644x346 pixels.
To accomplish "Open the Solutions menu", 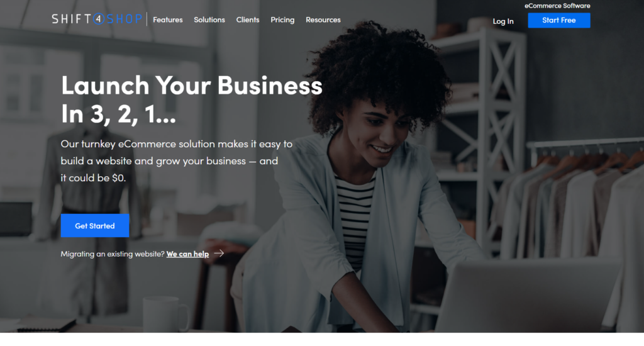I will 209,20.
